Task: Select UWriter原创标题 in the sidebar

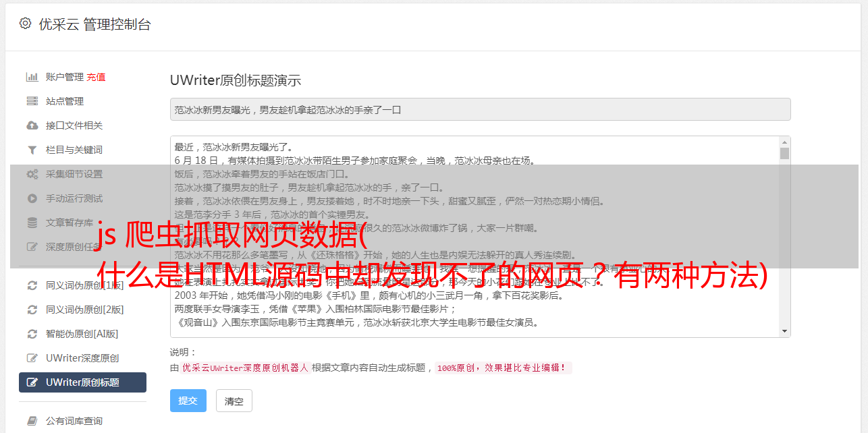Action: (x=82, y=382)
